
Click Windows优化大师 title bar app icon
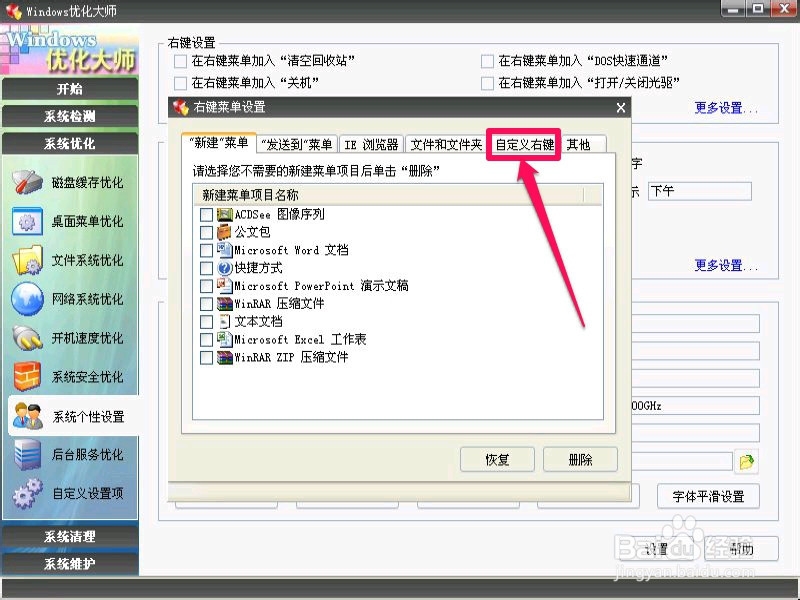(x=13, y=11)
